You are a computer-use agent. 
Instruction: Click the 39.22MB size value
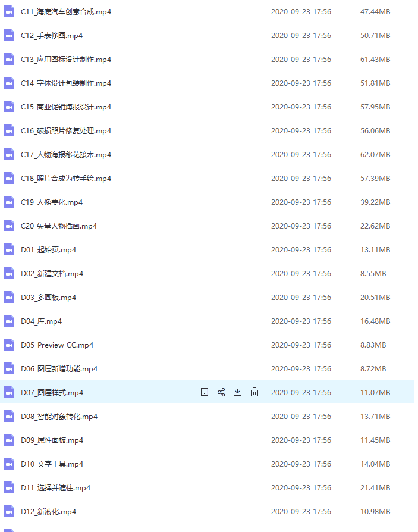pyautogui.click(x=375, y=202)
